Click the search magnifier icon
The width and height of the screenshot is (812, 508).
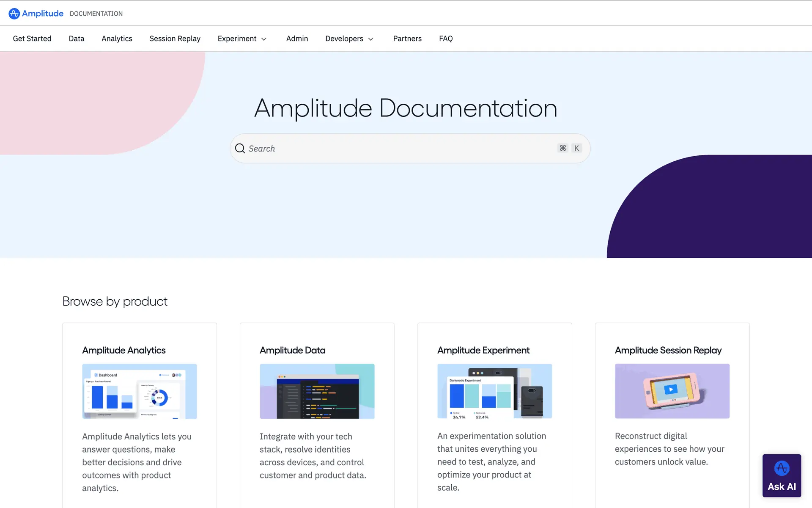pos(240,149)
